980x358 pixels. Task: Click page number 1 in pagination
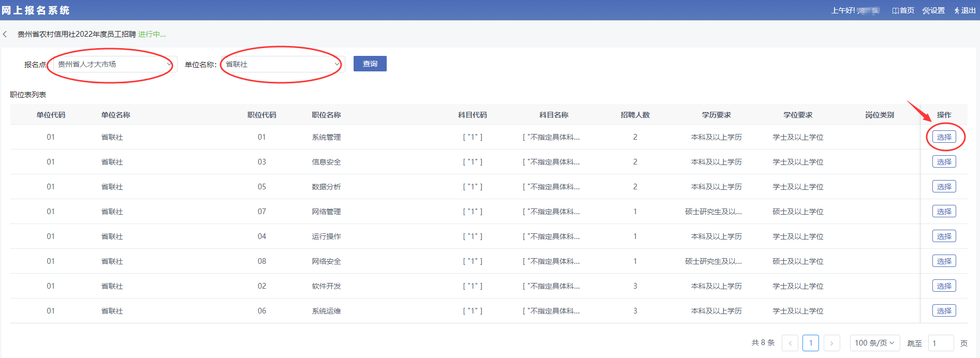point(811,343)
